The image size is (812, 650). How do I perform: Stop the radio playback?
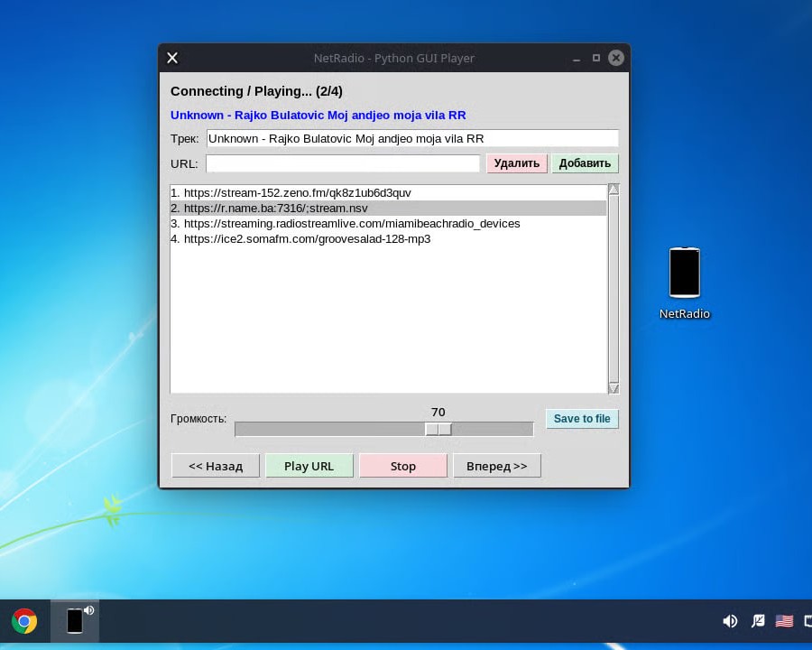click(403, 466)
